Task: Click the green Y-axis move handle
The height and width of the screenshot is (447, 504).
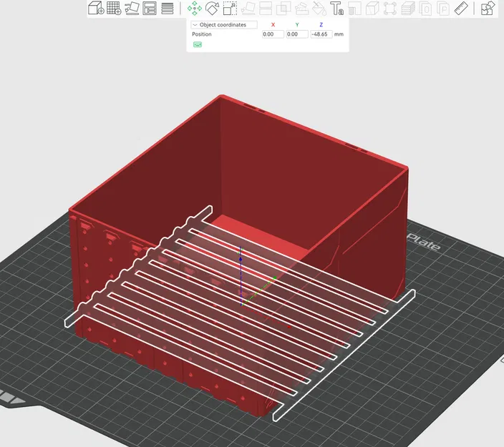Action: pos(274,278)
